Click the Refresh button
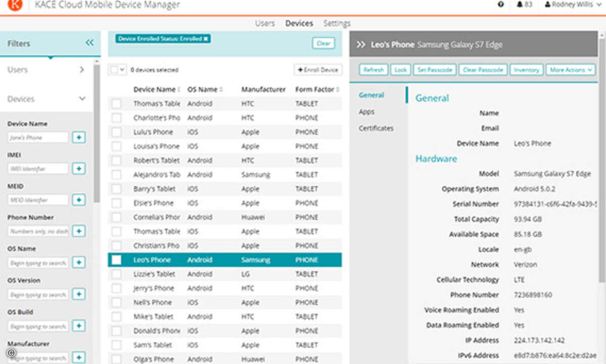The width and height of the screenshot is (606, 364). (374, 70)
